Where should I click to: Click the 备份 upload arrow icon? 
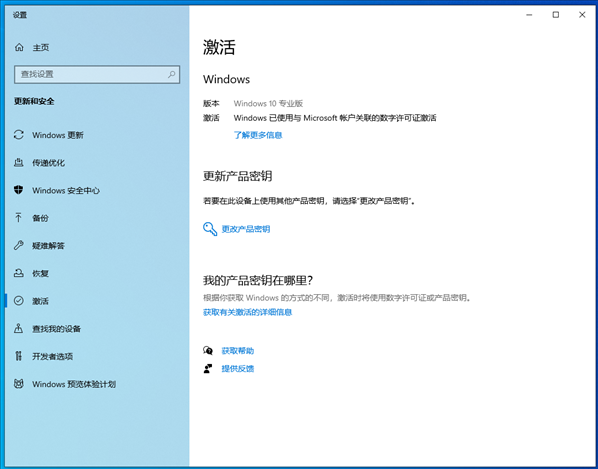tap(18, 218)
